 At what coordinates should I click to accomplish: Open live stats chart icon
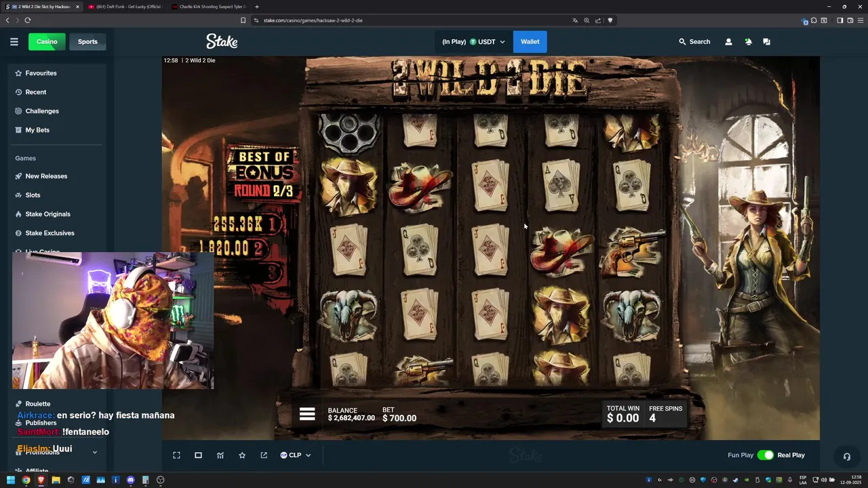tap(220, 455)
